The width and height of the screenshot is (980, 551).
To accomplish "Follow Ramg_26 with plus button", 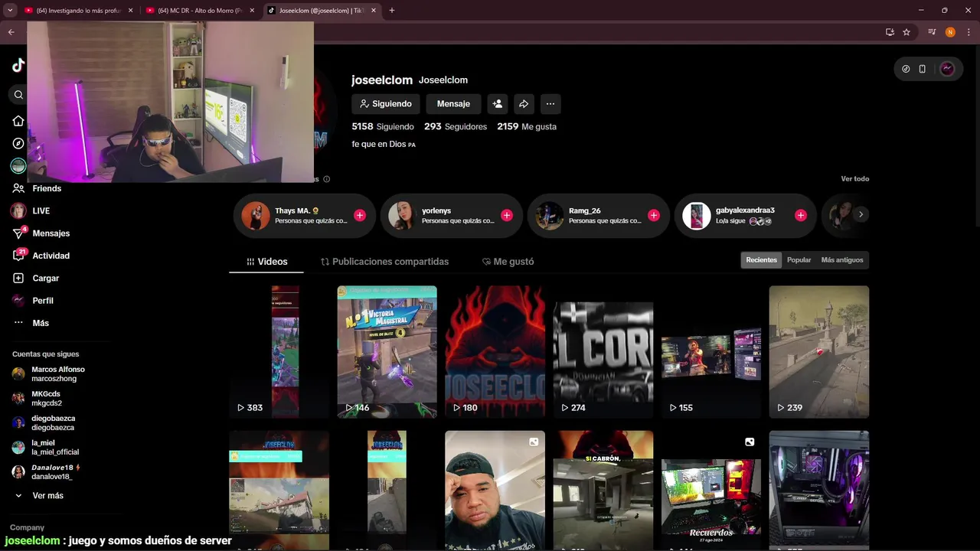I will [654, 216].
